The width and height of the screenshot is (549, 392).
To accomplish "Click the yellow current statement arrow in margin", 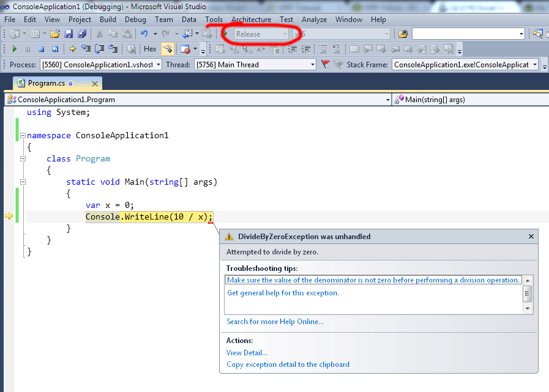I will [9, 216].
